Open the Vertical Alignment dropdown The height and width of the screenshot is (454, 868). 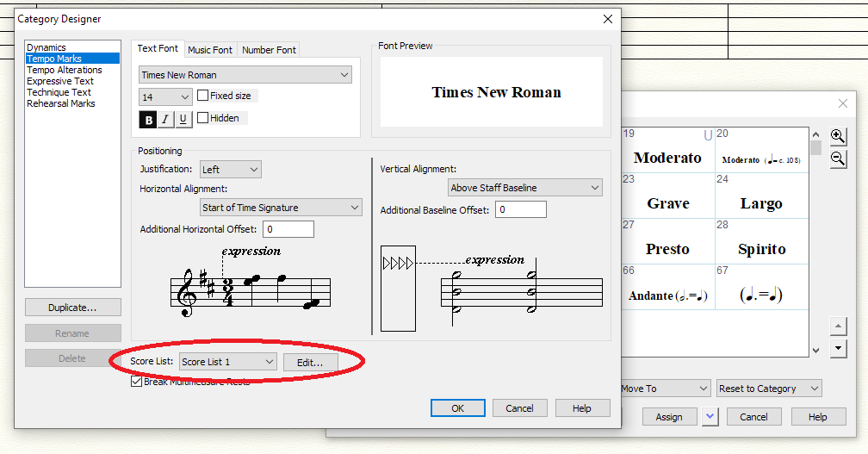[525, 188]
